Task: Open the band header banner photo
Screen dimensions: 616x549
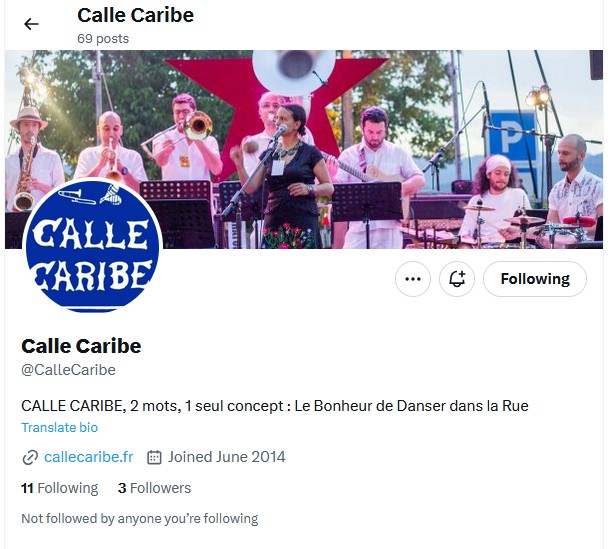Action: (x=304, y=149)
